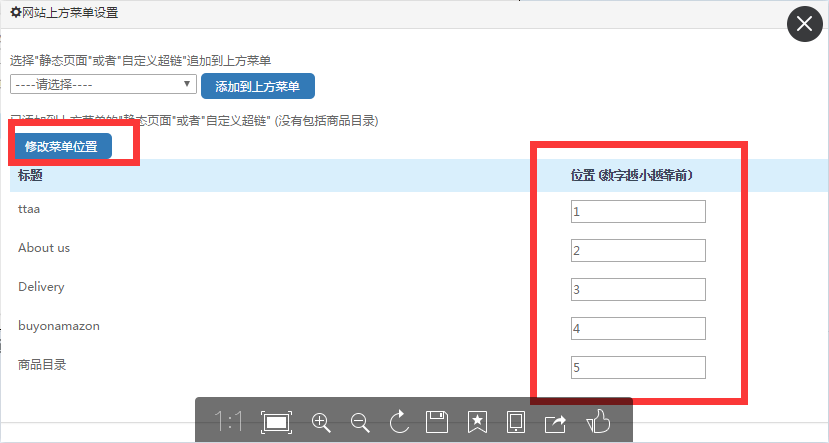Click the About us row title

44,247
